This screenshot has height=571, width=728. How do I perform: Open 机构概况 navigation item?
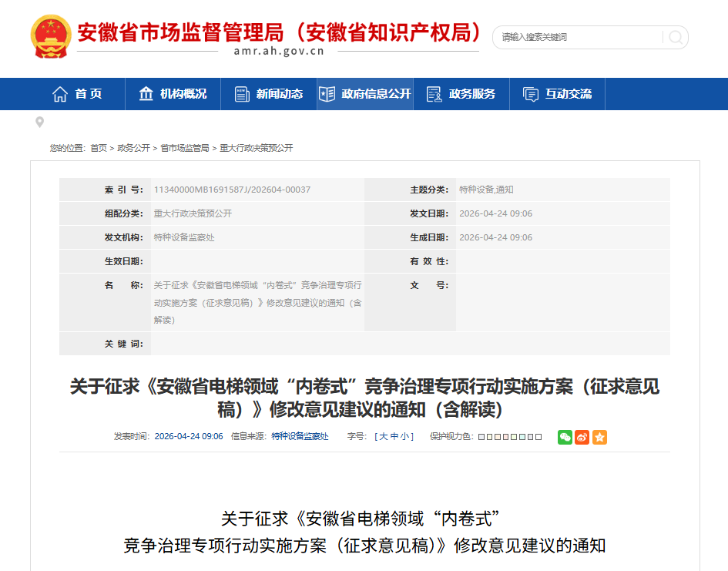173,94
